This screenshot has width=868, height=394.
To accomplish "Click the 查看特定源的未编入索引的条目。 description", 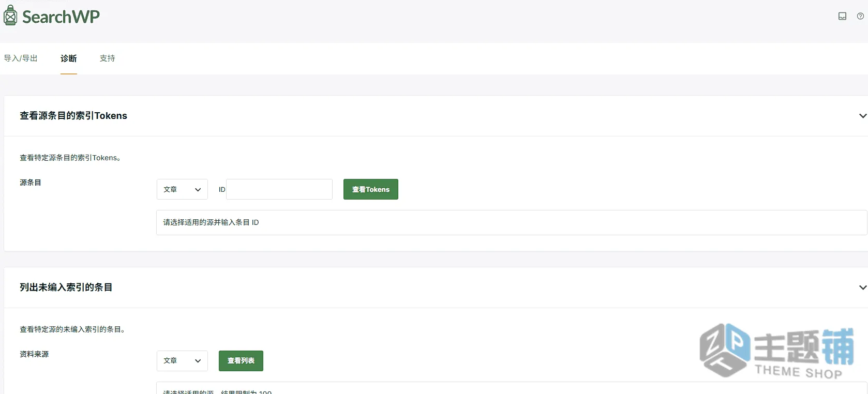I will coord(73,329).
